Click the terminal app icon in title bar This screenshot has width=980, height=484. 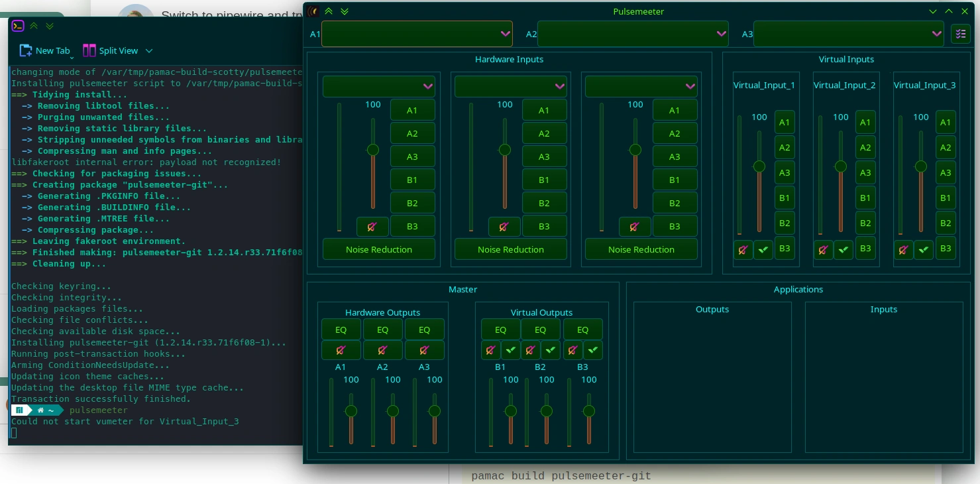pos(19,26)
